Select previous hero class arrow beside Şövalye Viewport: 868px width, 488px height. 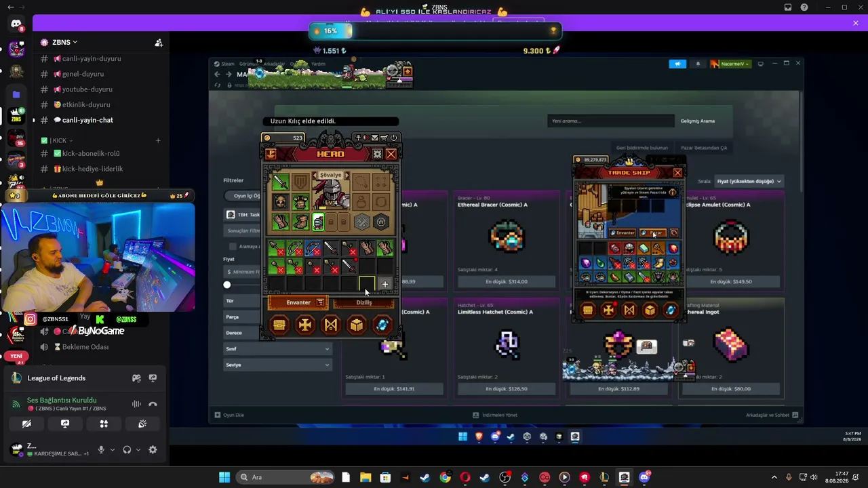pyautogui.click(x=315, y=176)
